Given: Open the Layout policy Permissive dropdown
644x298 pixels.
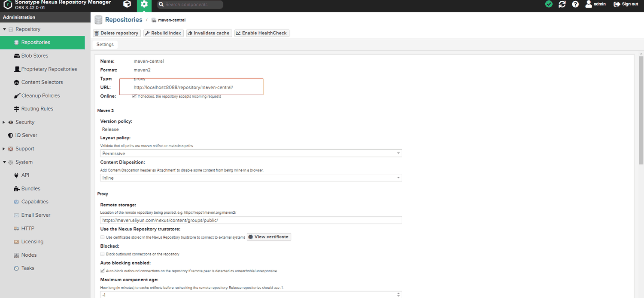Looking at the screenshot, I should (251, 154).
